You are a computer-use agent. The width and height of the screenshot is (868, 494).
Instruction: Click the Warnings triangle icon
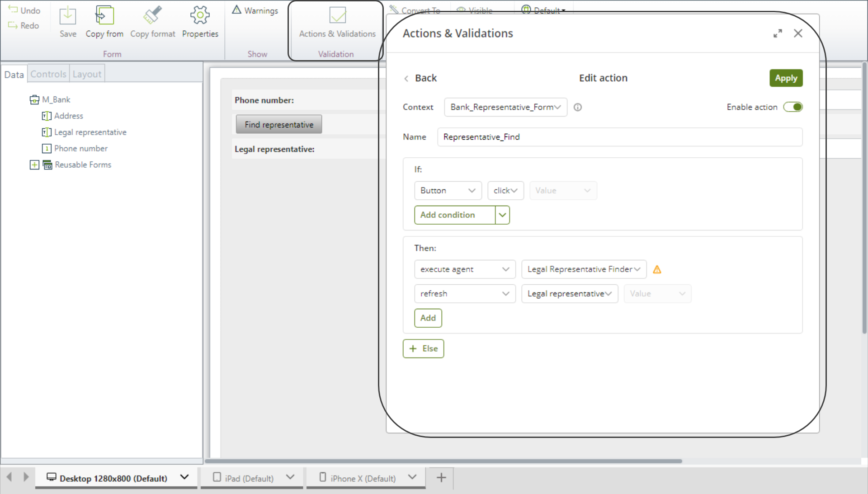(236, 10)
